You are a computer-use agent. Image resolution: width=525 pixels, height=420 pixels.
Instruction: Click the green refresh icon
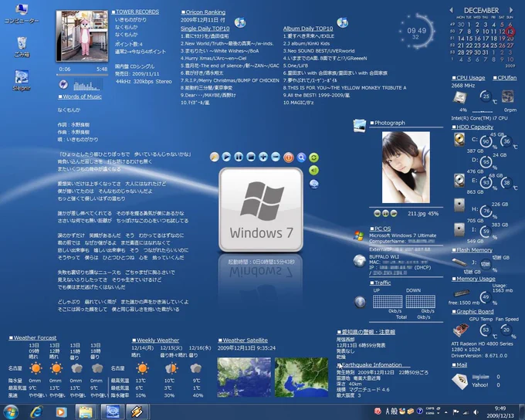[313, 157]
